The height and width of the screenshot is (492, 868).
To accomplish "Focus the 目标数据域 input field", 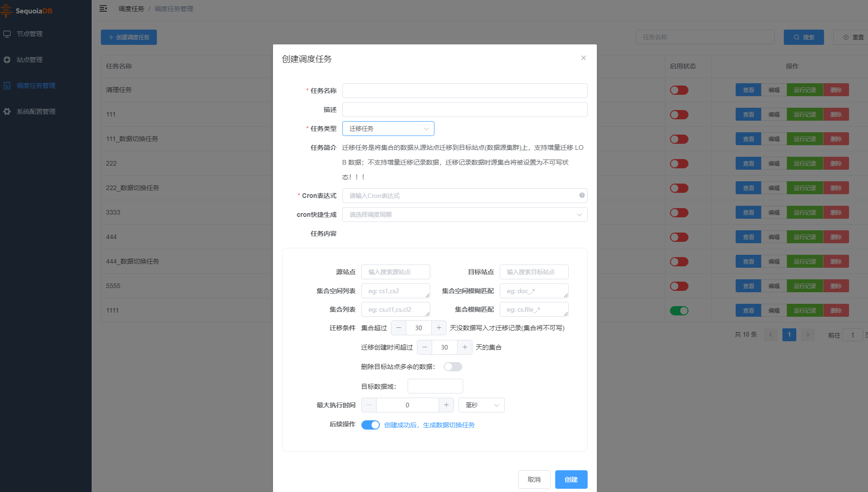I will [435, 386].
